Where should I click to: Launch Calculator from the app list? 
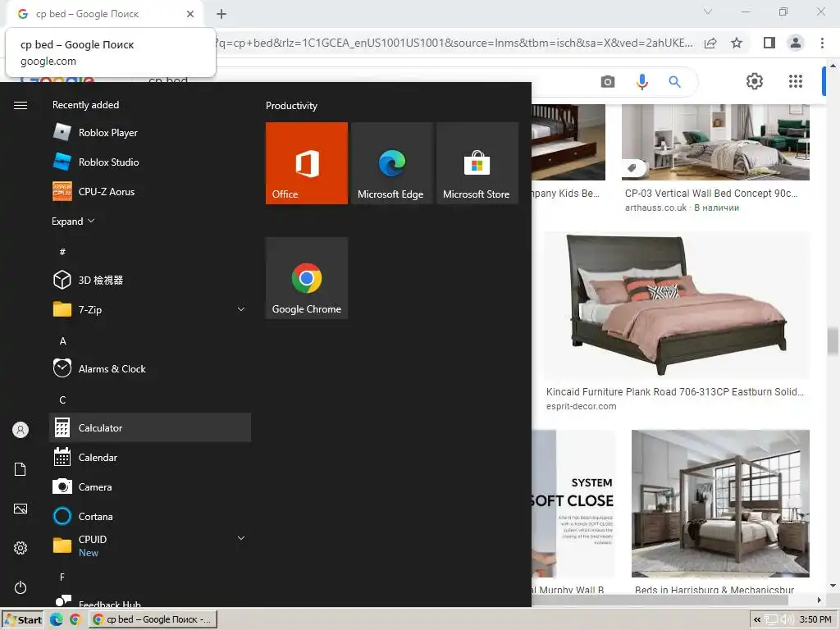(150, 427)
